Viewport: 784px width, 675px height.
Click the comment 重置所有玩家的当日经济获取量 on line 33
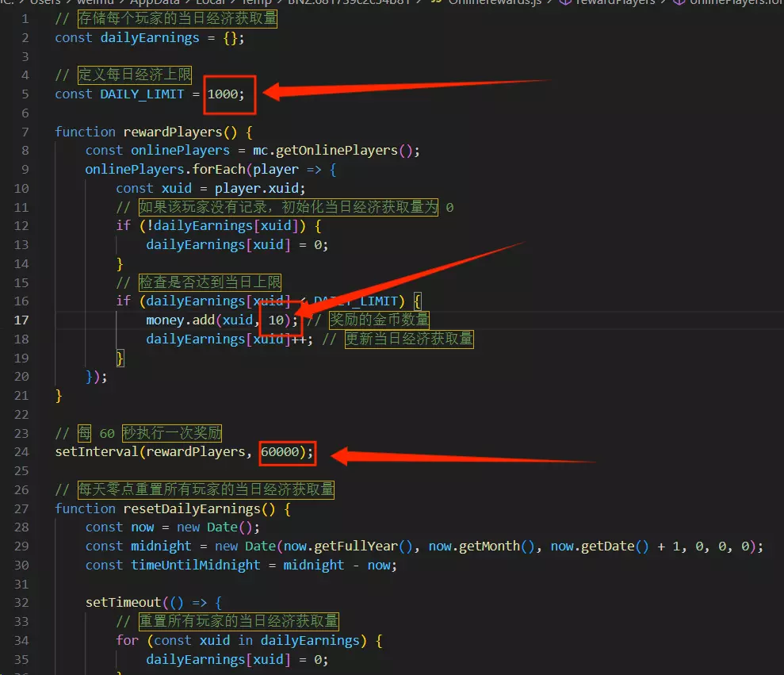239,622
